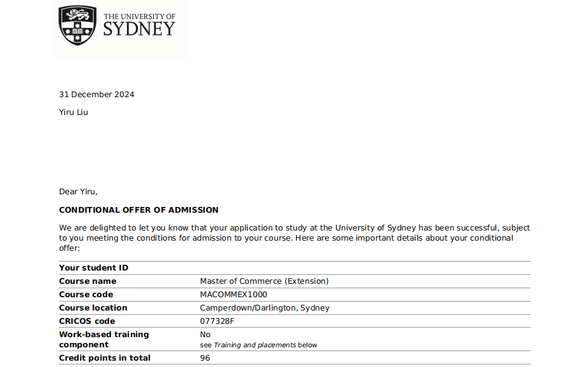
Task: Click the 'Credit points in total' label
Action: click(105, 358)
